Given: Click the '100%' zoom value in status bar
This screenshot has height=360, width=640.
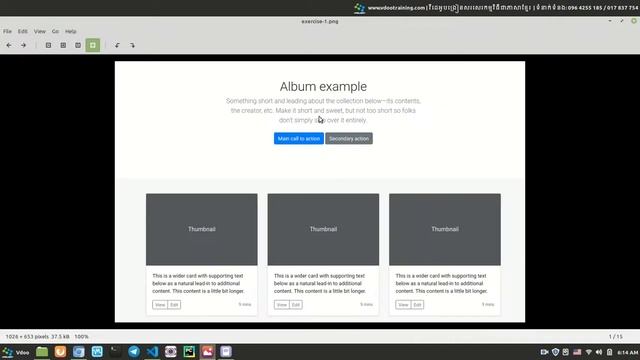Looking at the screenshot, I should [81, 337].
